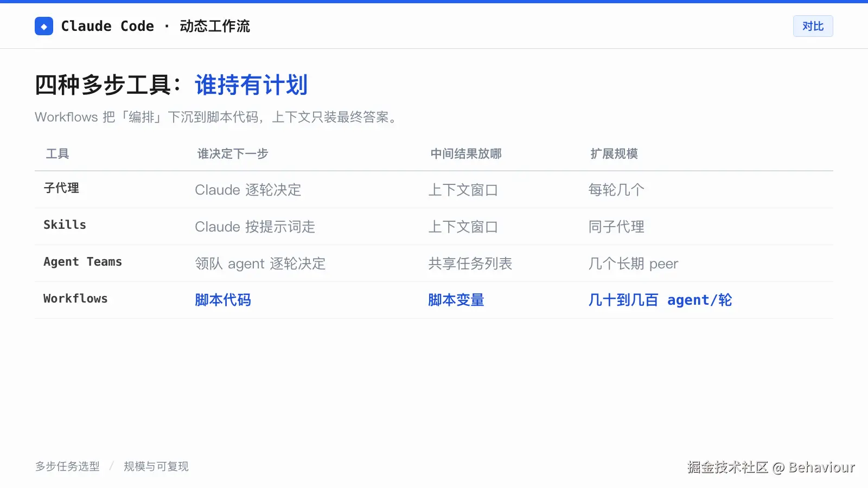Click the blue heading text 谁持有计划
The width and height of the screenshot is (868, 488).
pos(251,85)
